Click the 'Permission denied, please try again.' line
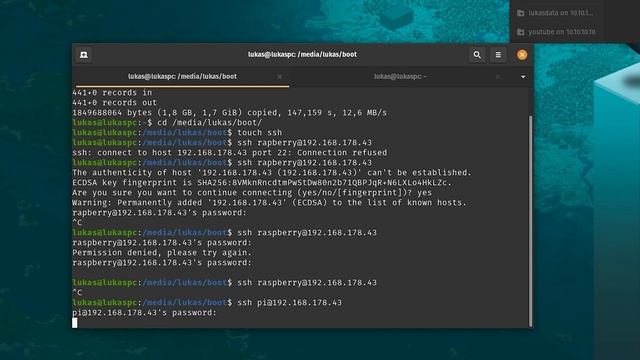This screenshot has width=640, height=360. coord(162,253)
